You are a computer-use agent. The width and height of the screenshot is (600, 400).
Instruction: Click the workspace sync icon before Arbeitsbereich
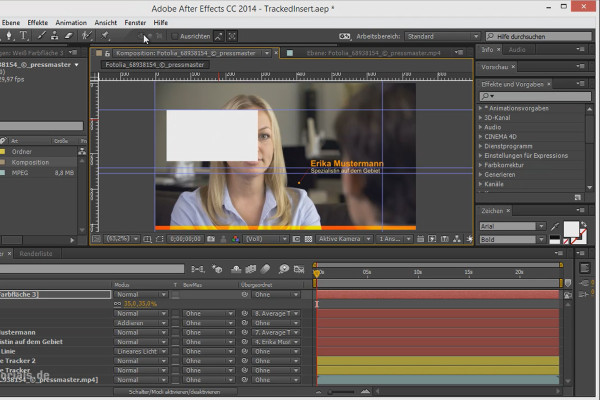(x=344, y=36)
